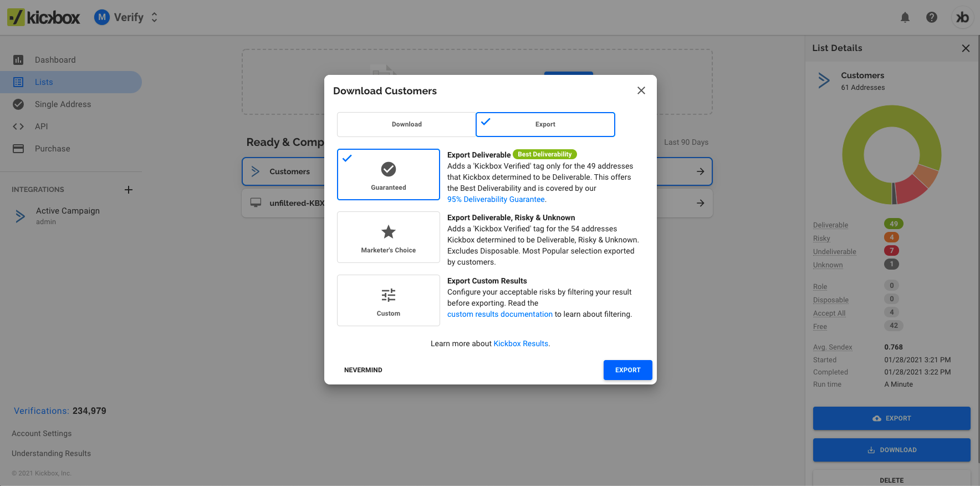Click the Dashboard chart icon
This screenshot has height=486, width=980.
click(18, 60)
